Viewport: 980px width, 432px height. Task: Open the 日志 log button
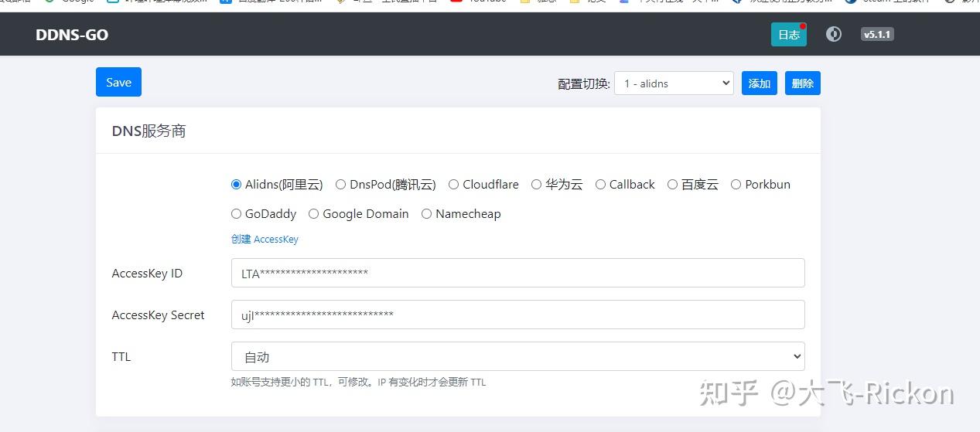(788, 35)
